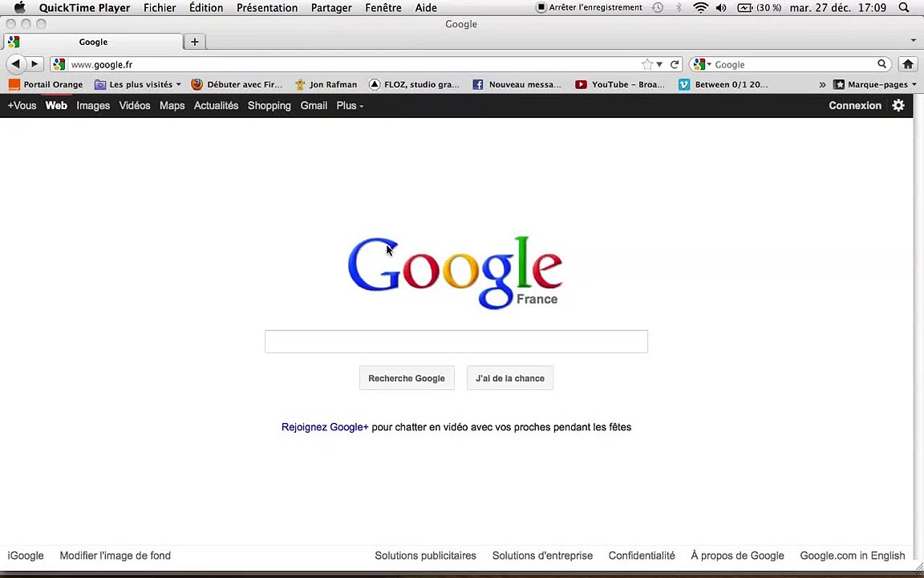Viewport: 924px width, 578px height.
Task: Click the magnifier in the Firefox search box
Action: point(881,63)
